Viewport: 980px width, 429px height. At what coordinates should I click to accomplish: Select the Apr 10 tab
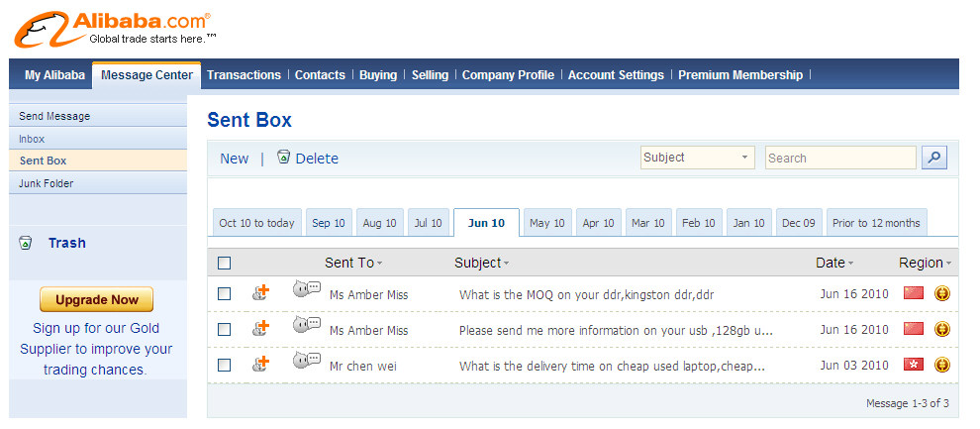pos(599,223)
